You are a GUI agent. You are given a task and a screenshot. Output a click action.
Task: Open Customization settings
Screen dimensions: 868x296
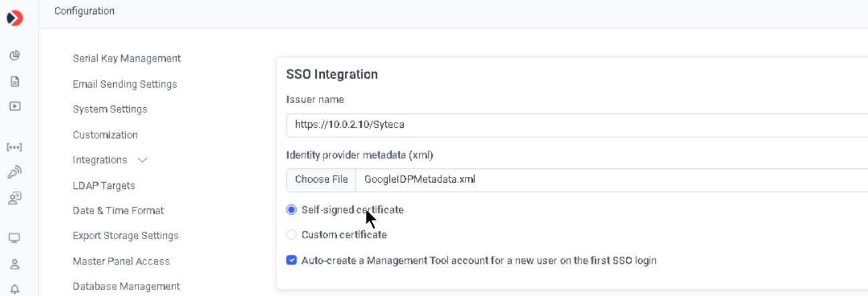[x=105, y=135]
